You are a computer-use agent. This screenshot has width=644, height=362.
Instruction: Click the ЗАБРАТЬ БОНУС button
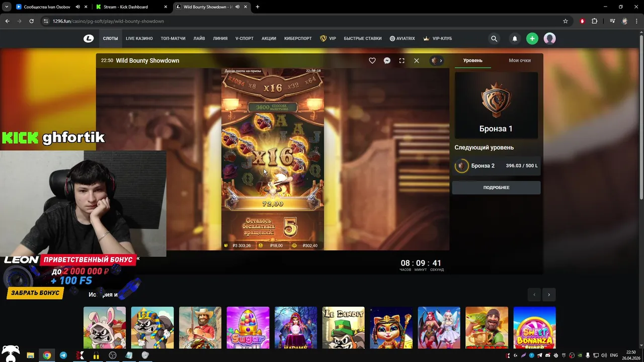(35, 293)
